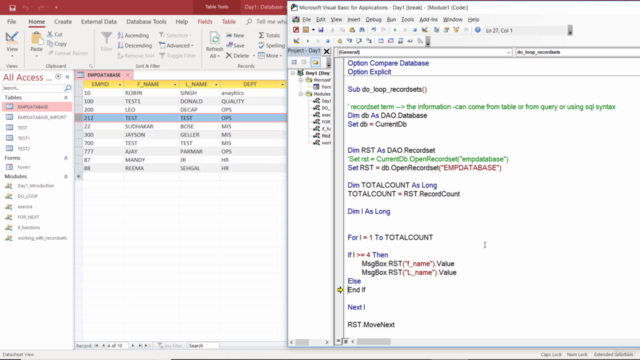640x360 pixels.
Task: Click Refresh All button in Access ribbon
Action: 214,45
